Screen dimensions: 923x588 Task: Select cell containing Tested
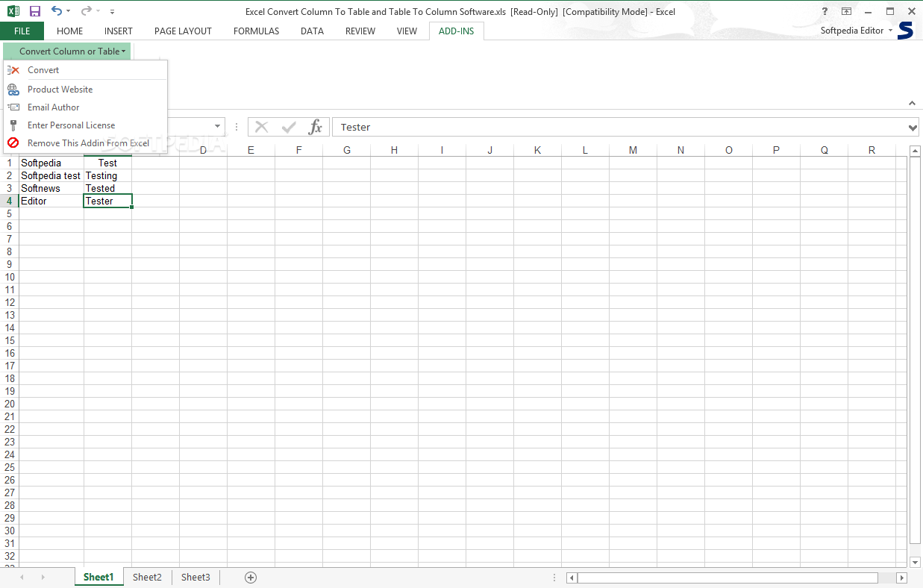pyautogui.click(x=107, y=189)
